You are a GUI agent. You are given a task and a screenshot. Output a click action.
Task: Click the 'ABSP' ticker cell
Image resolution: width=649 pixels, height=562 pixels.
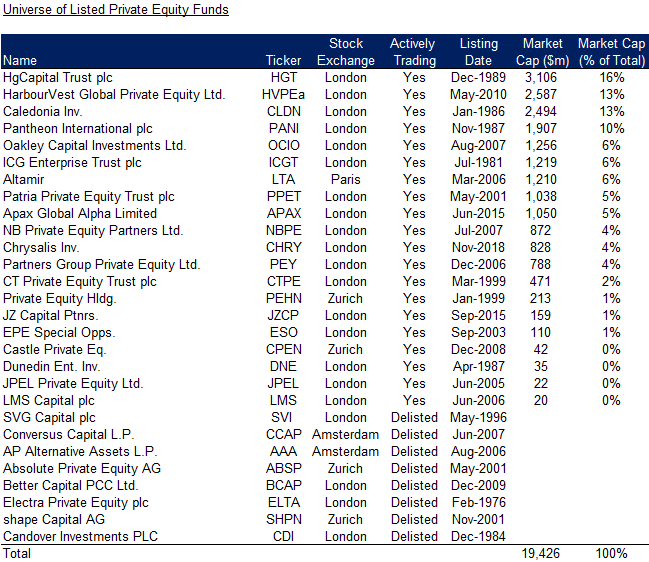pos(284,468)
